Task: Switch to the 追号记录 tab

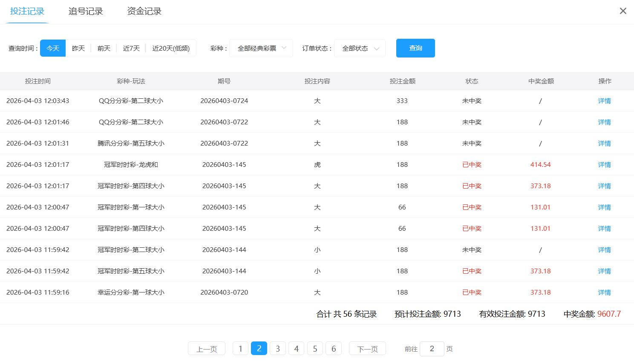Action: point(85,11)
